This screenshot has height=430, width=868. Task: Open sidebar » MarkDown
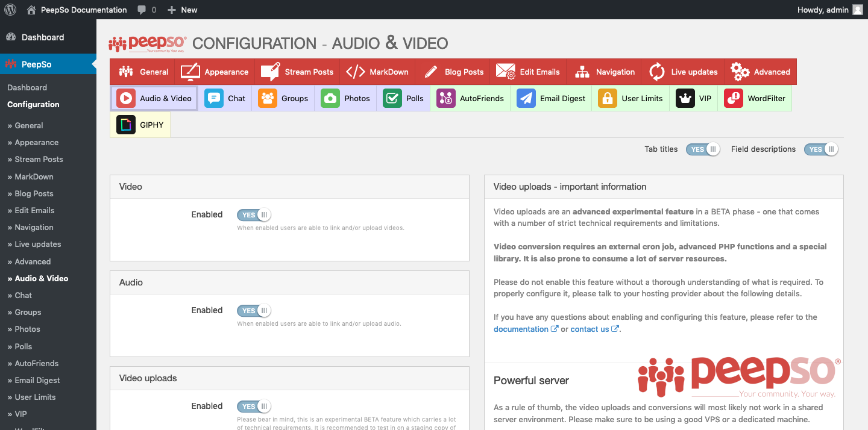pyautogui.click(x=30, y=176)
